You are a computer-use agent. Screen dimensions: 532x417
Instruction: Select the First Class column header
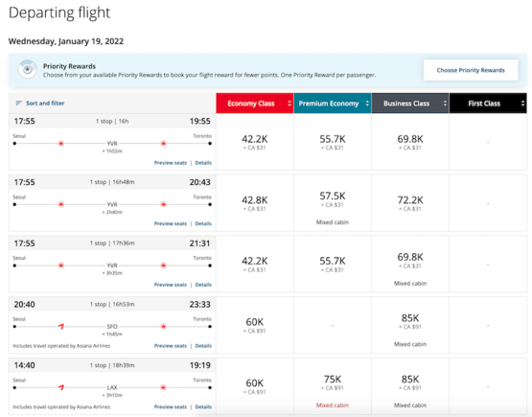tap(488, 104)
